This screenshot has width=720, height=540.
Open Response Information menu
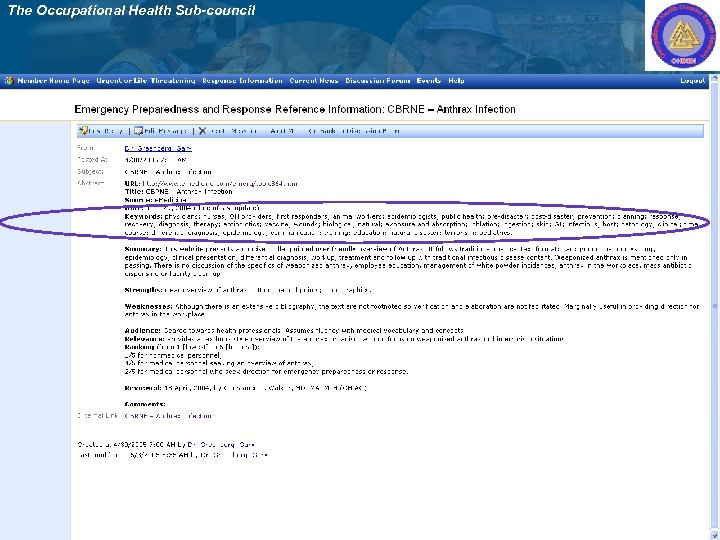242,81
